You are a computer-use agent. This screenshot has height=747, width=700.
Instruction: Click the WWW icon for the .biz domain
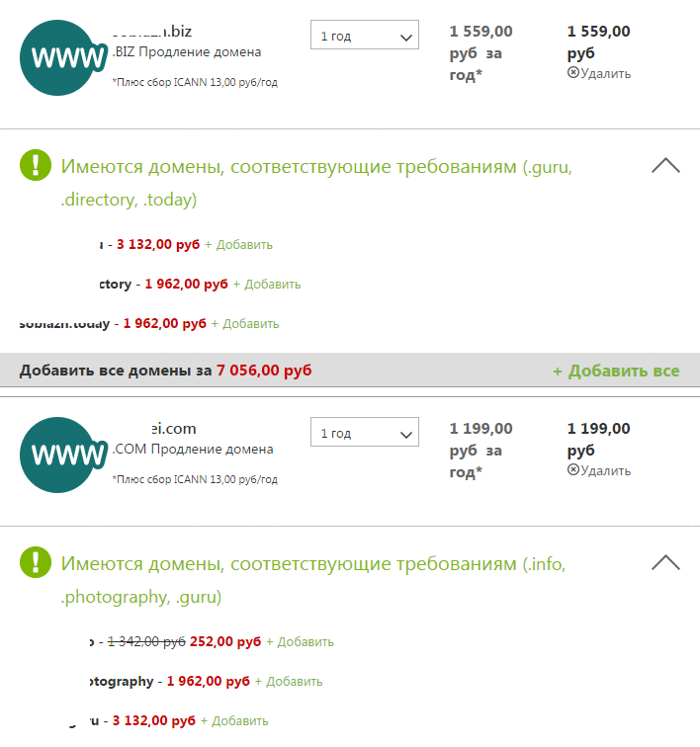pyautogui.click(x=63, y=55)
